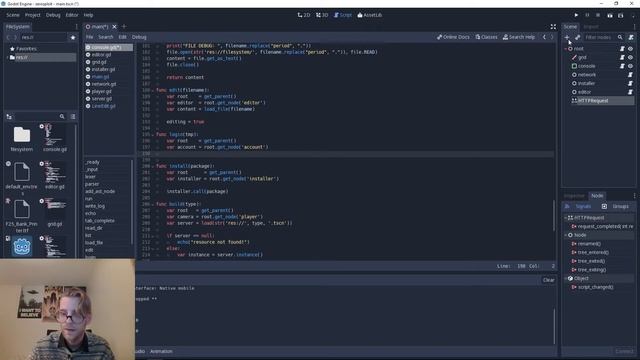The image size is (640, 360).
Task: Open the Classes browser
Action: 487,37
